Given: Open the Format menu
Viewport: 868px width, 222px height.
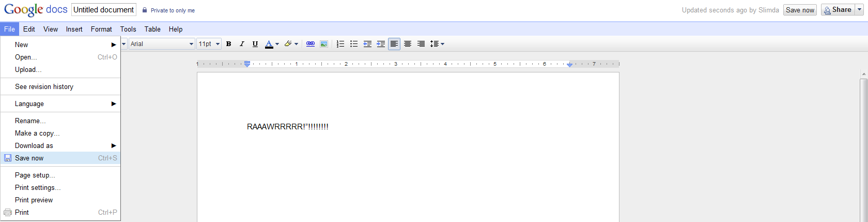Looking at the screenshot, I should click(x=101, y=29).
